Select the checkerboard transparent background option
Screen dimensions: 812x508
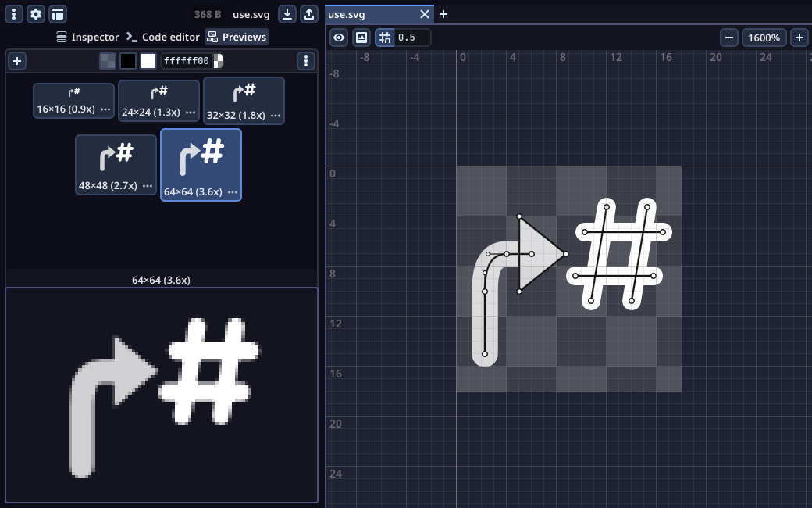pyautogui.click(x=108, y=61)
